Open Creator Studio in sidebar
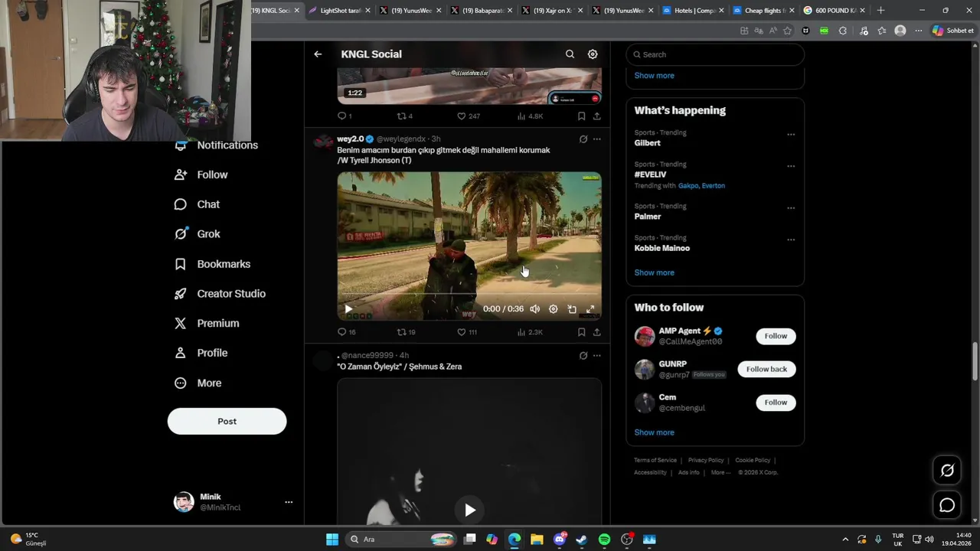Screen dimensions: 980x551 pyautogui.click(x=220, y=294)
